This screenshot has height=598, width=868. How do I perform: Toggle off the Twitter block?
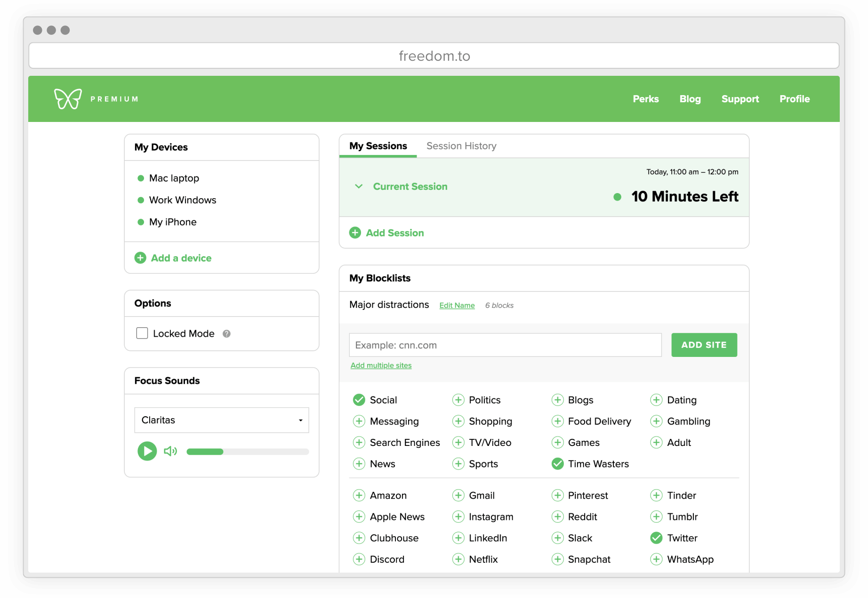coord(656,538)
